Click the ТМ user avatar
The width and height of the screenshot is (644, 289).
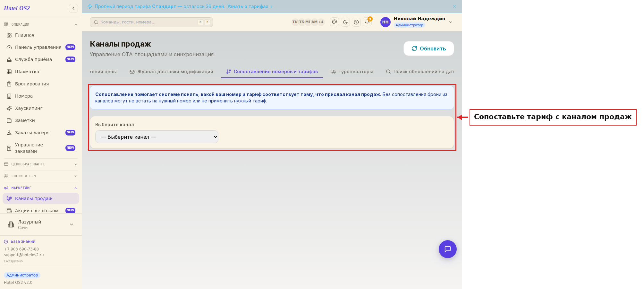[295, 22]
